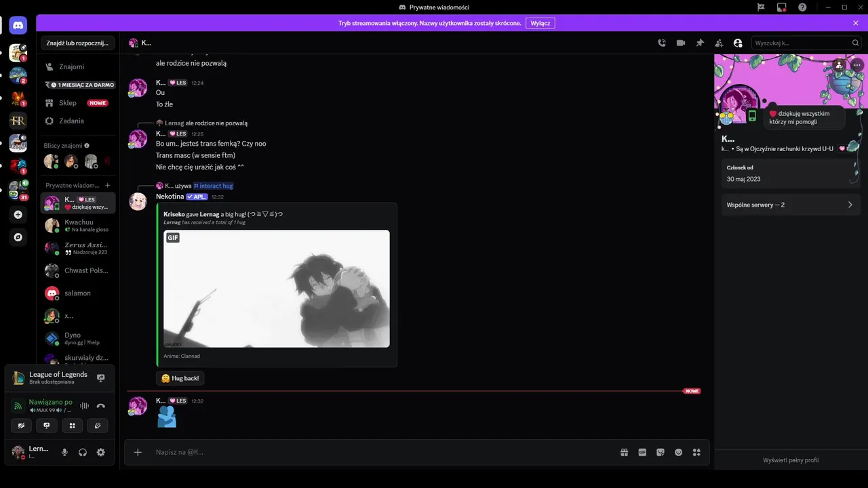
Task: Open the sticker picker
Action: [660, 452]
